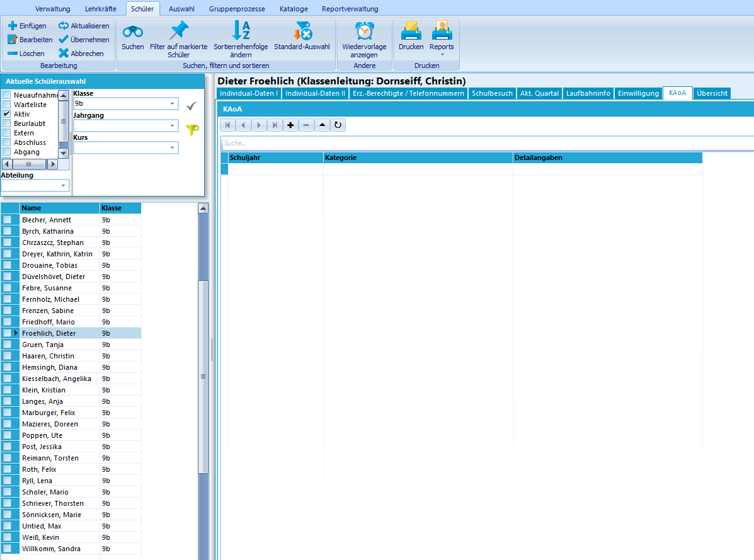Switch to Einwilligung tab
The image size is (754, 560).
point(638,93)
